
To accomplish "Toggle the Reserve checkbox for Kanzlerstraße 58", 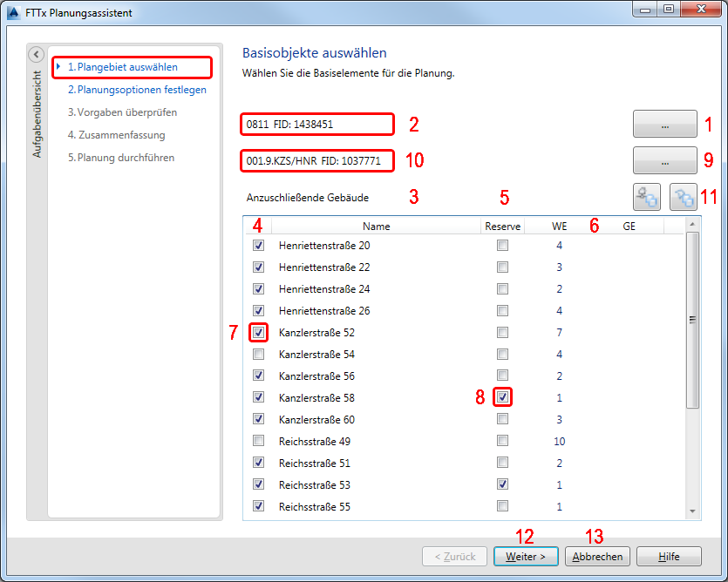I will tap(502, 398).
